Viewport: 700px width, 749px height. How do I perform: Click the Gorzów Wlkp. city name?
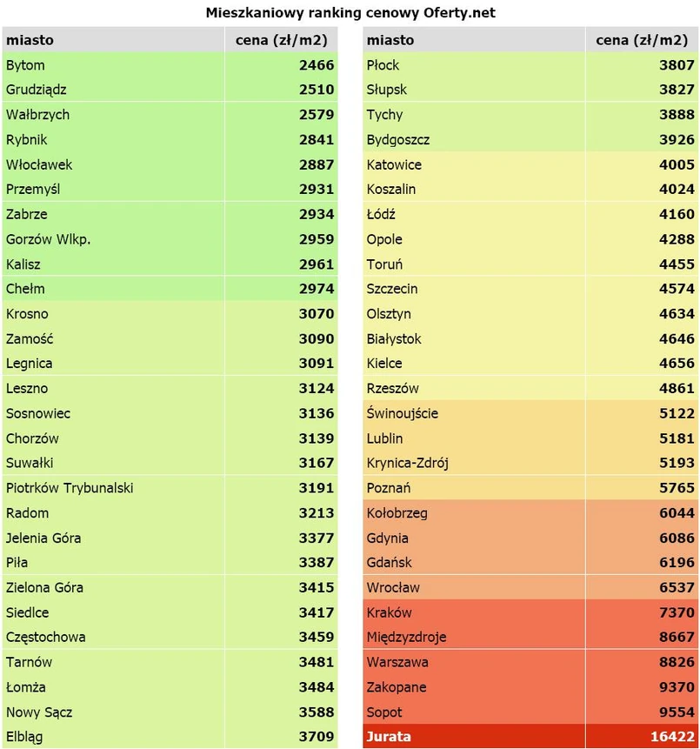pyautogui.click(x=48, y=239)
